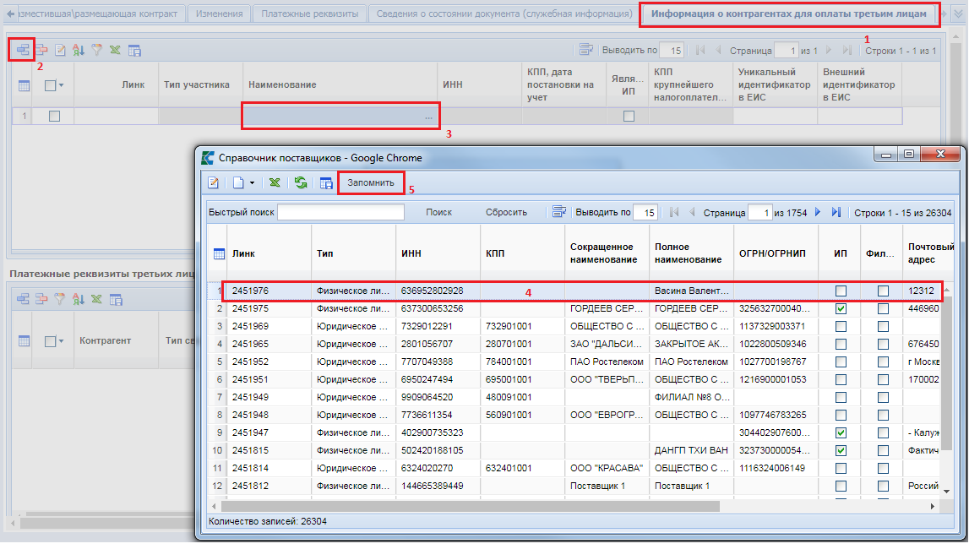969x560 pixels.
Task: Open the tab list dropdown at the far right
Action: tap(958, 14)
